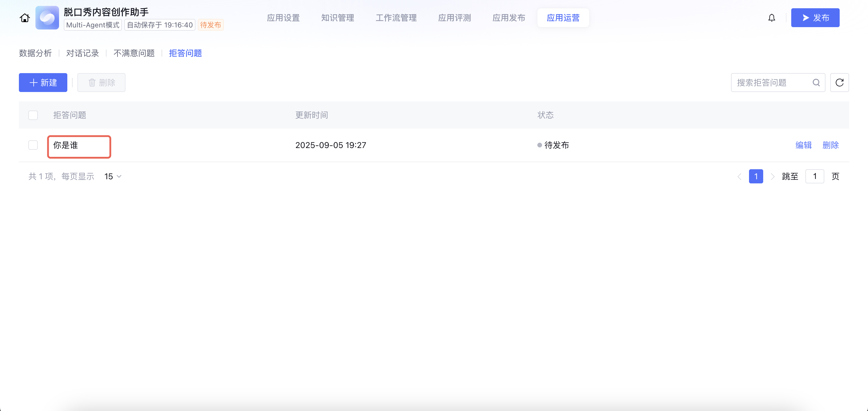Open the 对话记录 sub-tab
The height and width of the screenshot is (411, 868).
coord(82,53)
